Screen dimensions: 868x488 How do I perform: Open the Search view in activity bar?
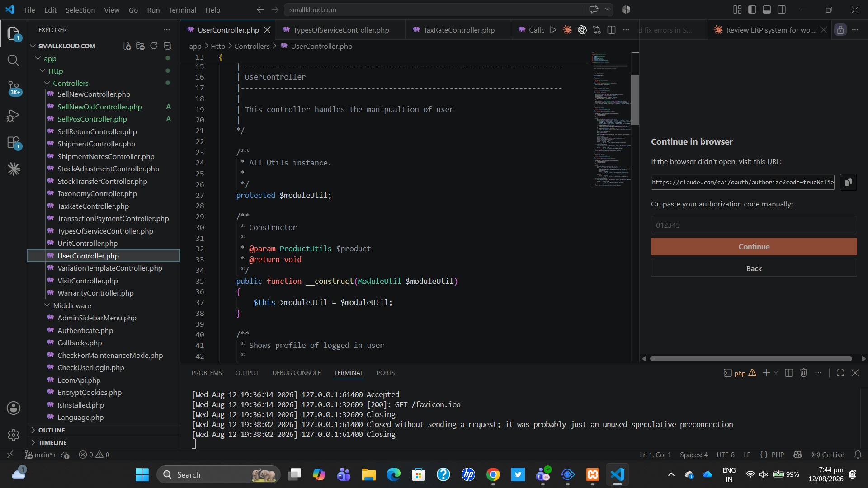pyautogui.click(x=14, y=61)
